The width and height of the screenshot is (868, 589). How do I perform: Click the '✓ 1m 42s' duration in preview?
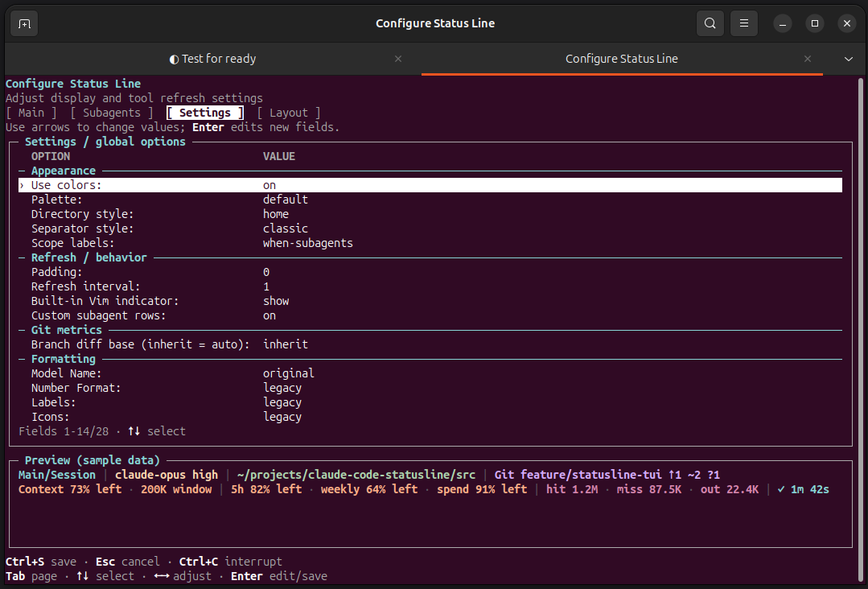[x=803, y=489]
